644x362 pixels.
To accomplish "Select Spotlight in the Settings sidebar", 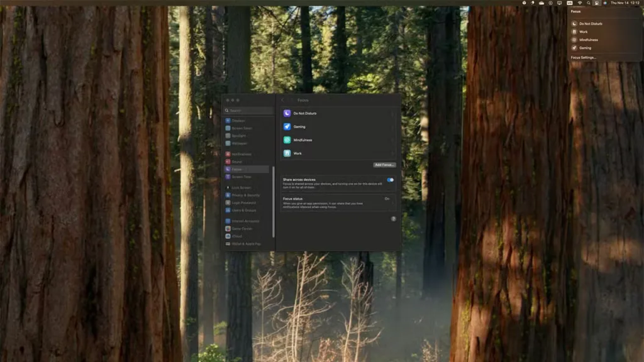I will (247, 136).
